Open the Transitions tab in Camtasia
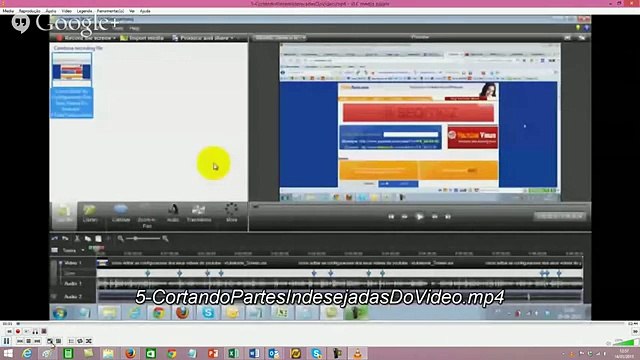Screen dimensions: 640x360 tap(199, 213)
